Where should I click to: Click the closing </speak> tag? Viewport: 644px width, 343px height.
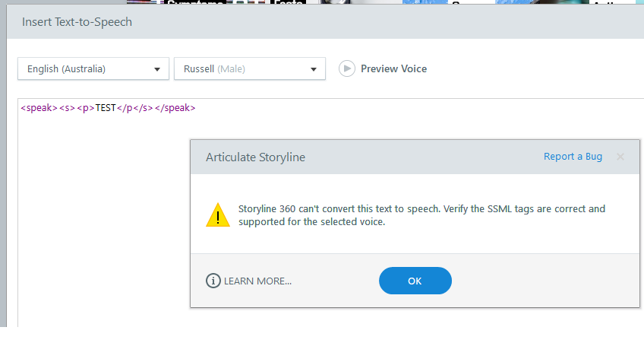[175, 108]
